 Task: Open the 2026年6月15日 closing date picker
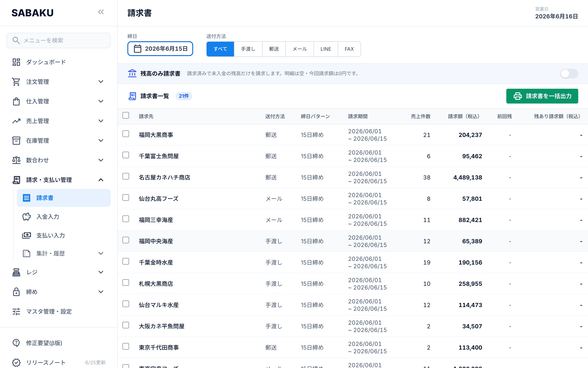(x=160, y=49)
